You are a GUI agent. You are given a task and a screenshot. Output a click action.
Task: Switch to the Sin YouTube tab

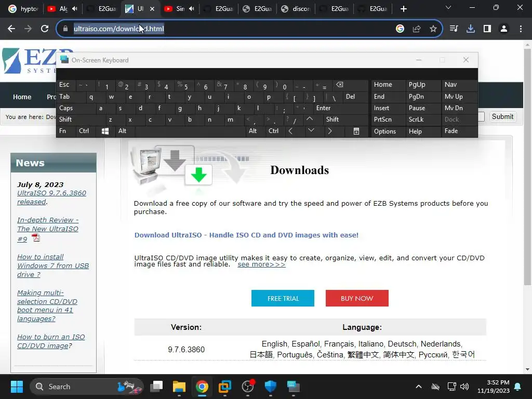(x=175, y=9)
